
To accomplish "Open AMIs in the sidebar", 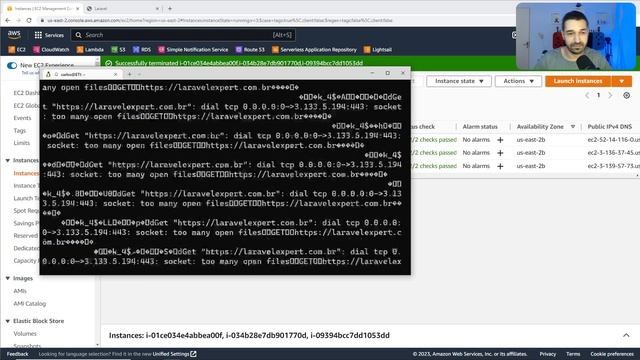I will [x=20, y=291].
